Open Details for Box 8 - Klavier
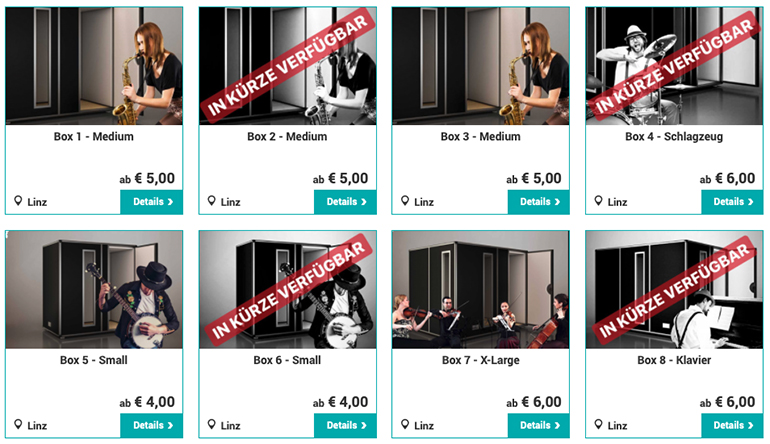 coord(732,425)
